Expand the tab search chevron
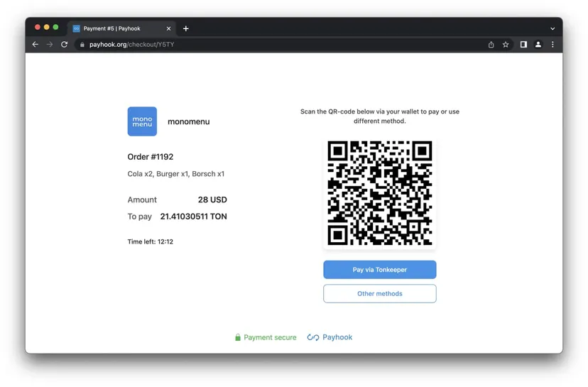Viewport: 588px width, 387px height. tap(552, 28)
